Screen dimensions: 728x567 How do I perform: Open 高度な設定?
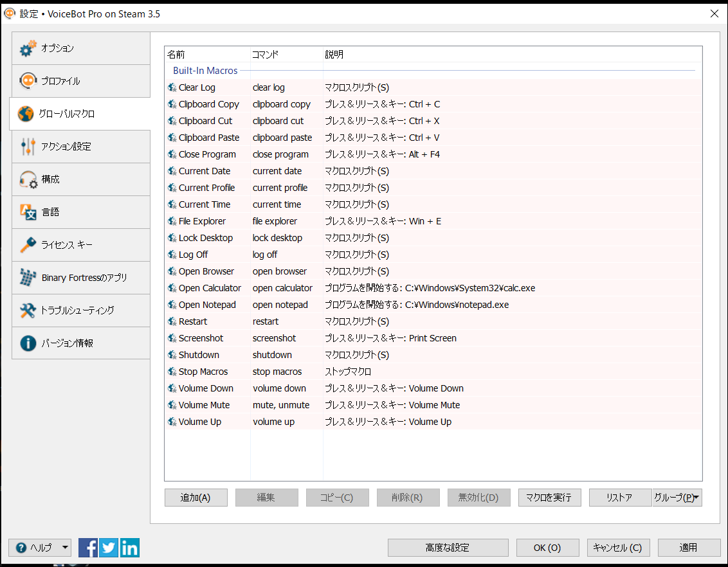pos(448,548)
